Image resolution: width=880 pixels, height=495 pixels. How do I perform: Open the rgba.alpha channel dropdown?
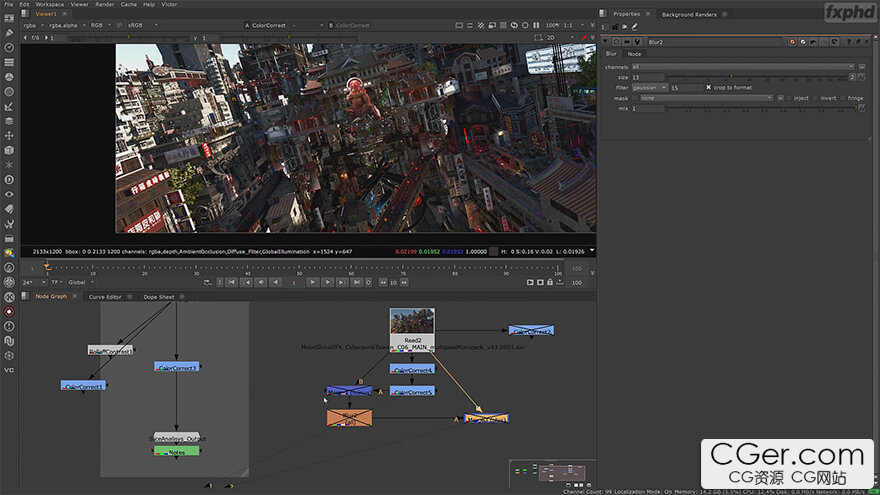click(67, 25)
